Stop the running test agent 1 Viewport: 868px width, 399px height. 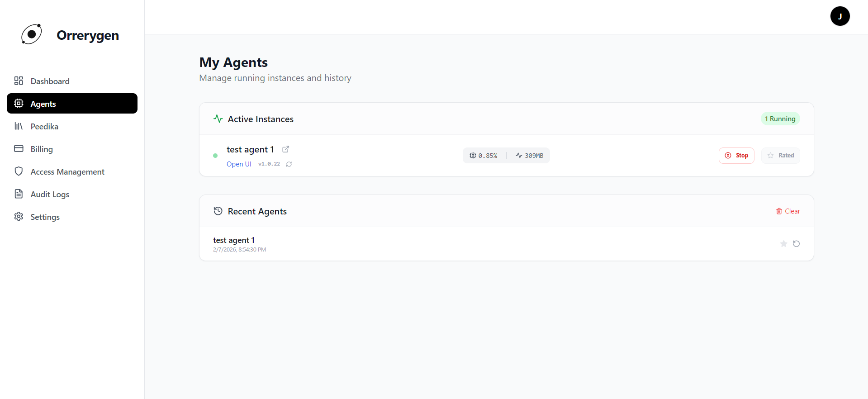[736, 155]
